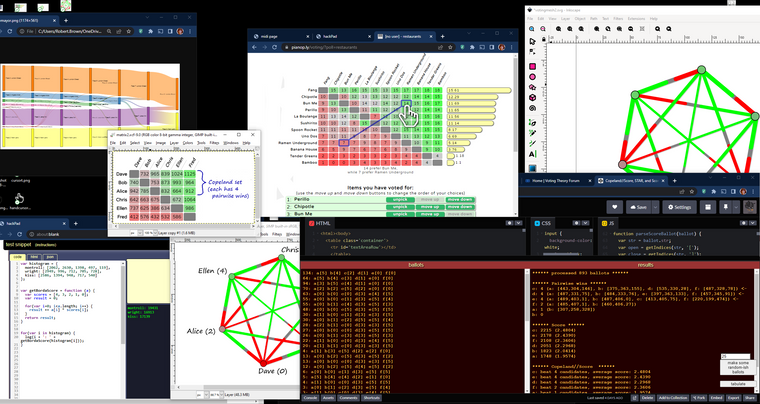Open CSS editor settings gear in CodePen
760x404 pixels.
point(577,223)
